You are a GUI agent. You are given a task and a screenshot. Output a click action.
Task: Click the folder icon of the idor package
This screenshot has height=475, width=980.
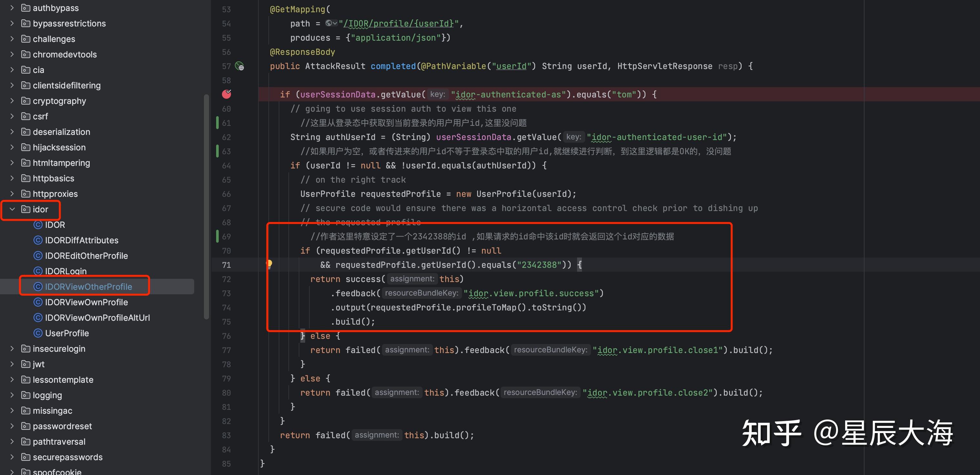25,209
